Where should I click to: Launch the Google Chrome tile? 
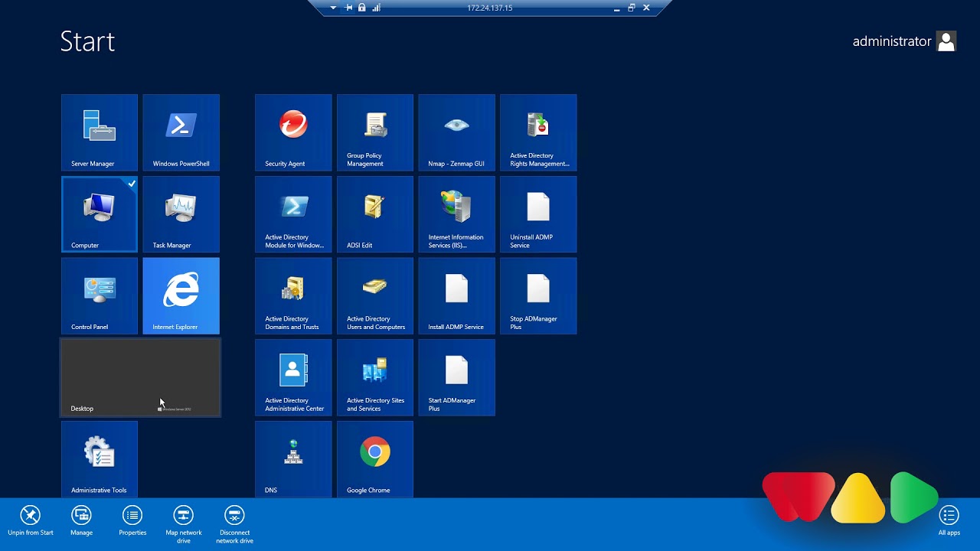click(375, 459)
